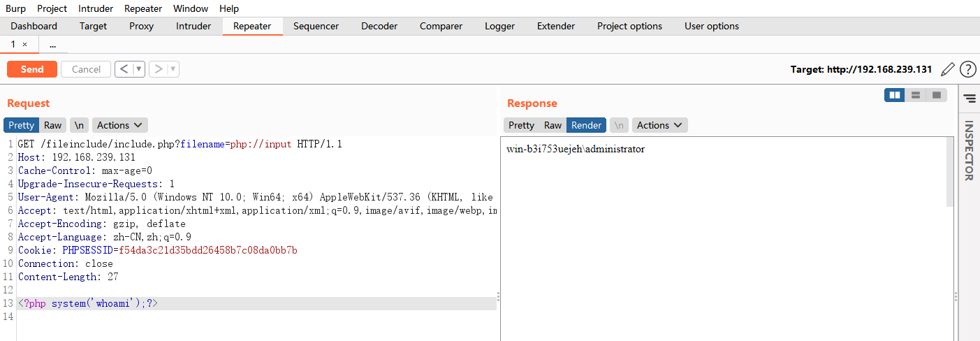Image resolution: width=980 pixels, height=341 pixels.
Task: Switch to the Target tab
Action: point(94,26)
